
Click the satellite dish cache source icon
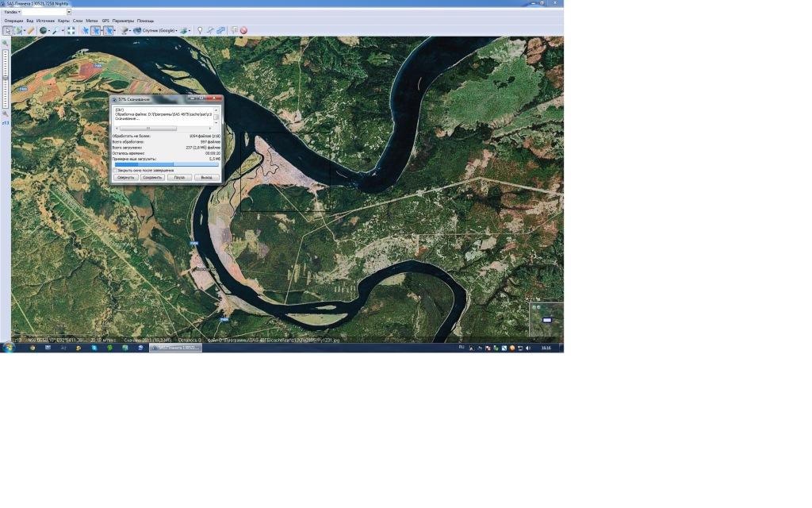pos(124,30)
